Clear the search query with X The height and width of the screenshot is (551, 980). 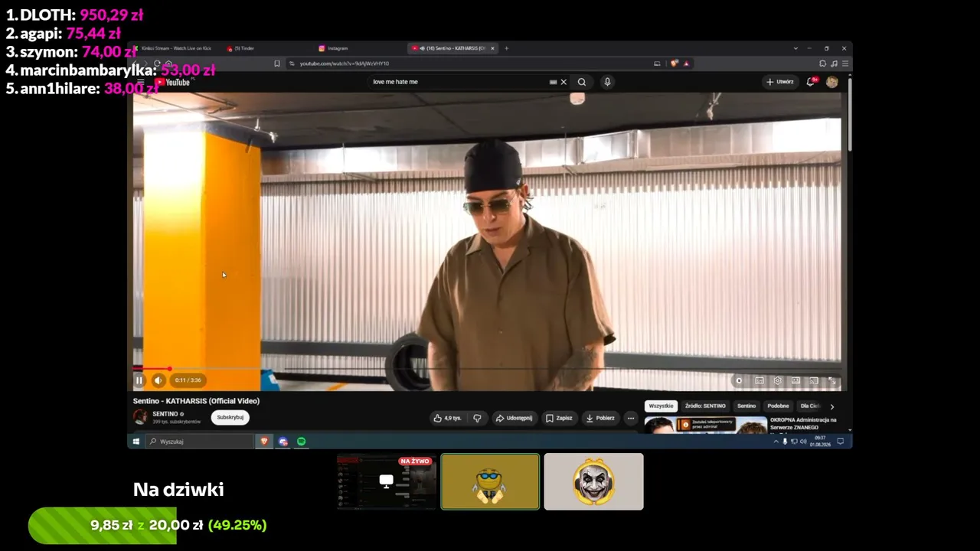[563, 82]
